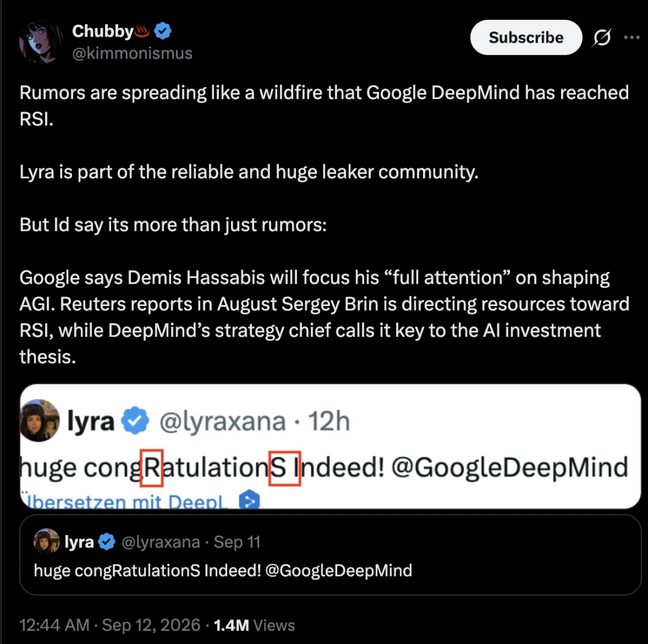This screenshot has width=648, height=644.
Task: Click the red-boxed letter R in congRatulationS
Action: (x=152, y=468)
